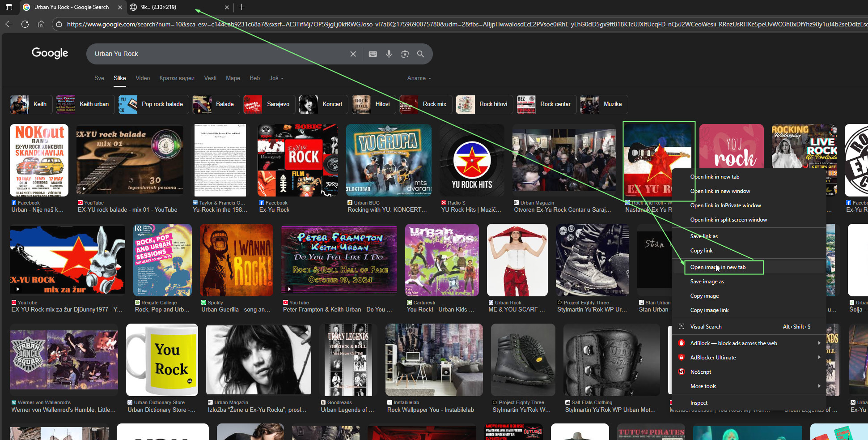Refresh the page using the reload icon
The width and height of the screenshot is (868, 440).
point(25,24)
